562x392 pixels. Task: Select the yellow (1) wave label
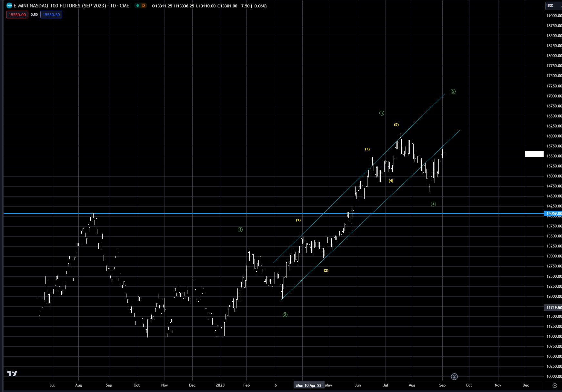[298, 220]
